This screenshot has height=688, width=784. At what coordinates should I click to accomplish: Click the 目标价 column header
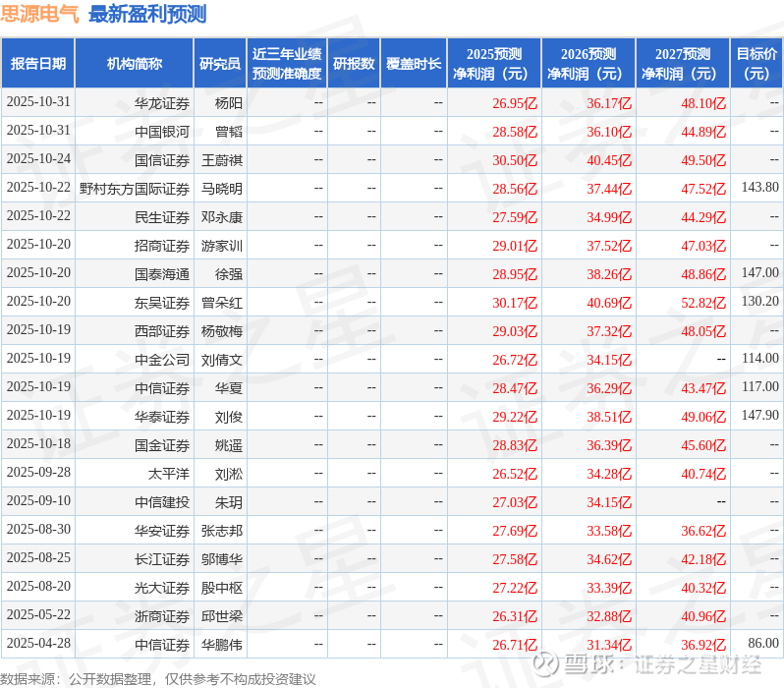[757, 64]
